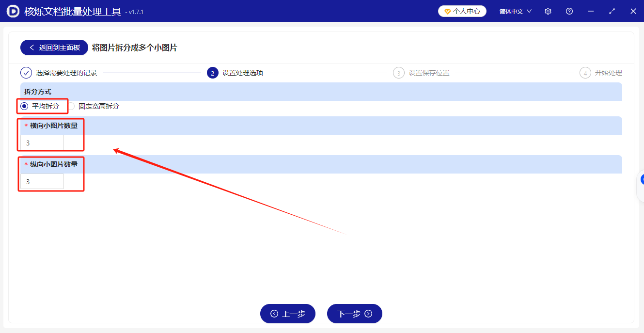Viewport: 644px width, 333px height.
Task: Open the 简体中文 language dropdown
Action: (515, 11)
